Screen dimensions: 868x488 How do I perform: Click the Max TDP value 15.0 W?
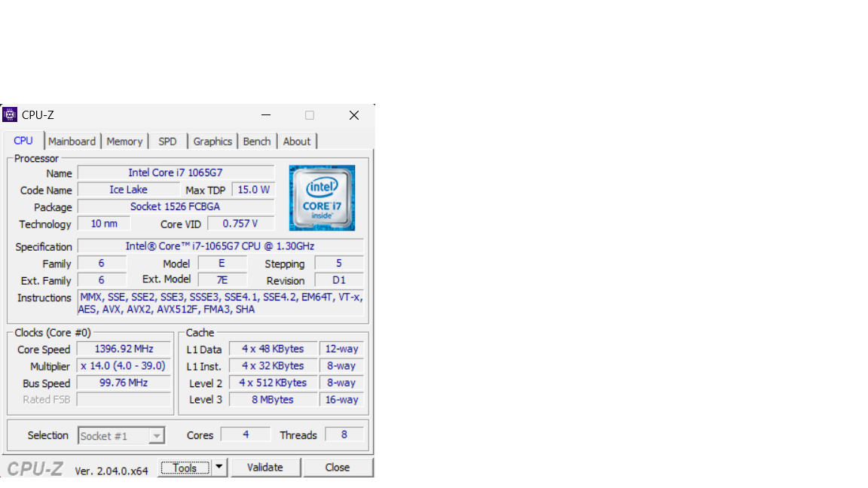pyautogui.click(x=253, y=190)
